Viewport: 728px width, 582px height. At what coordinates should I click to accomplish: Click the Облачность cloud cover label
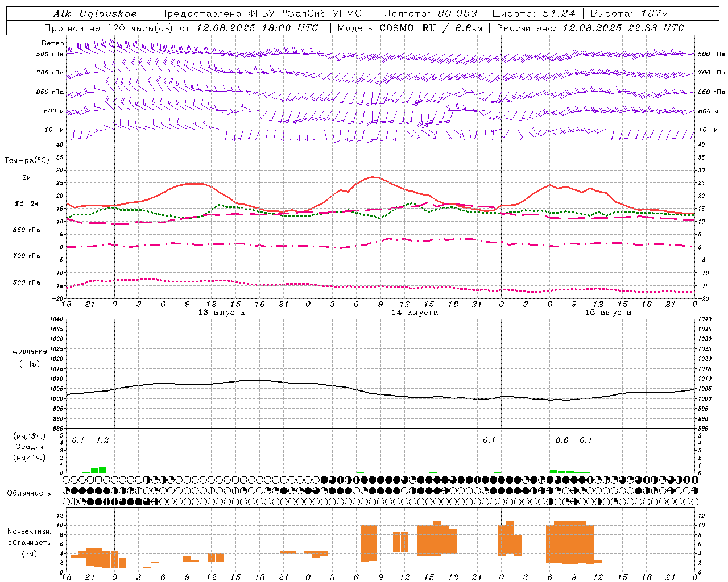[x=29, y=493]
